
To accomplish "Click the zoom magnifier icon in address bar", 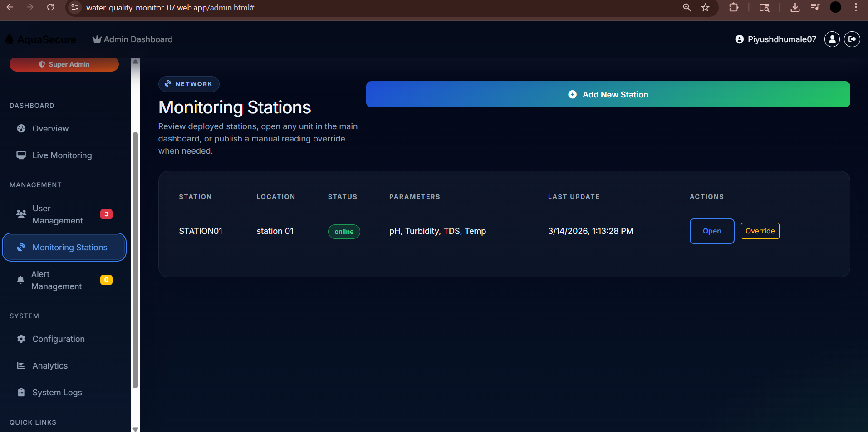I will pos(687,7).
